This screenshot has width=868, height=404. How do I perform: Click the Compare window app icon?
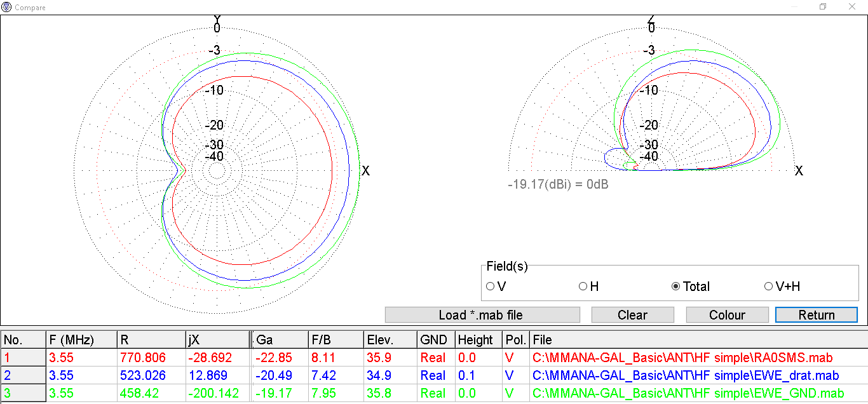(7, 7)
